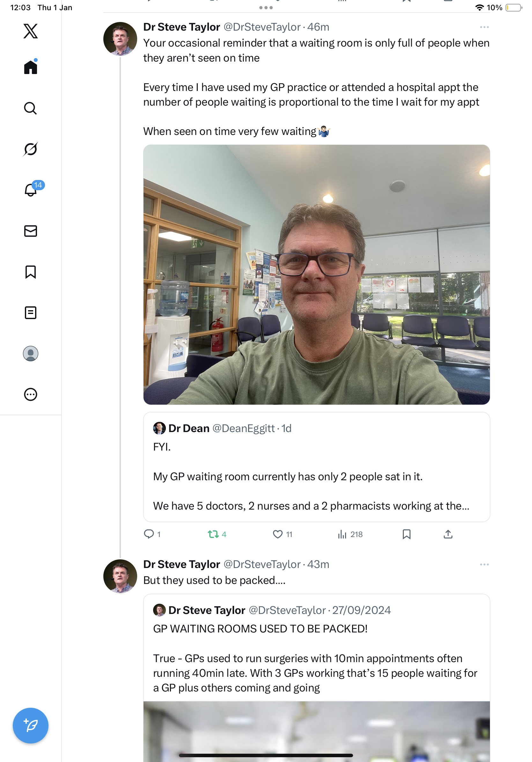The width and height of the screenshot is (532, 762).
Task: Go to Home tab in sidebar
Action: [x=31, y=67]
